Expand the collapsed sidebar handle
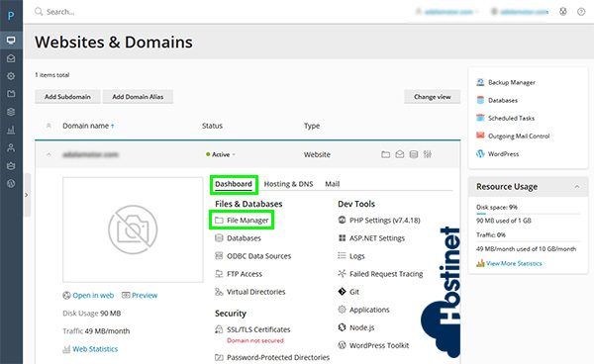The height and width of the screenshot is (364, 594). 27,195
